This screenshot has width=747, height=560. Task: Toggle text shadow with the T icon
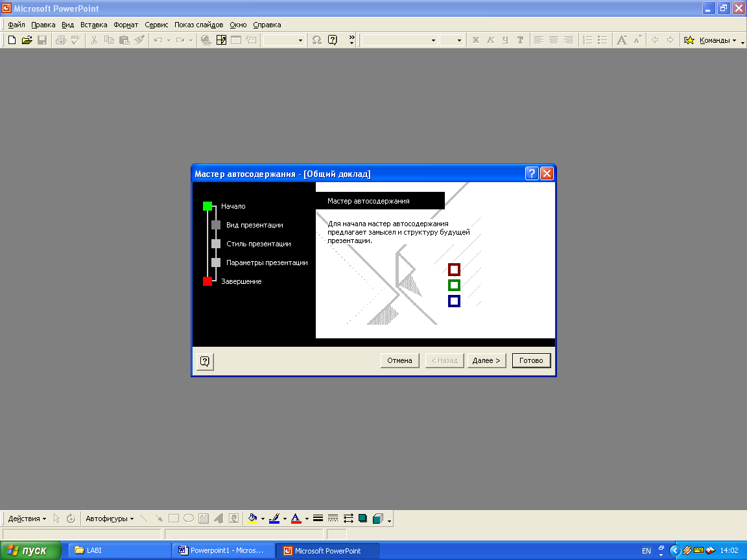coord(520,40)
